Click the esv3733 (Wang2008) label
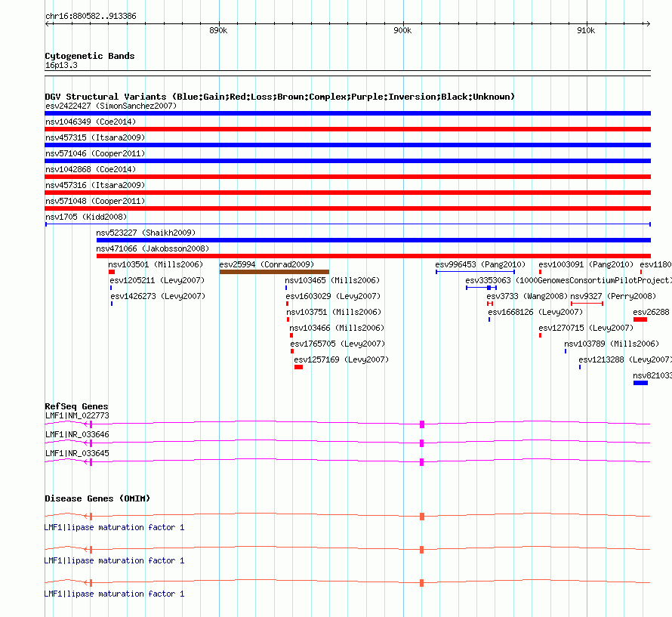The image size is (672, 617). (x=527, y=296)
